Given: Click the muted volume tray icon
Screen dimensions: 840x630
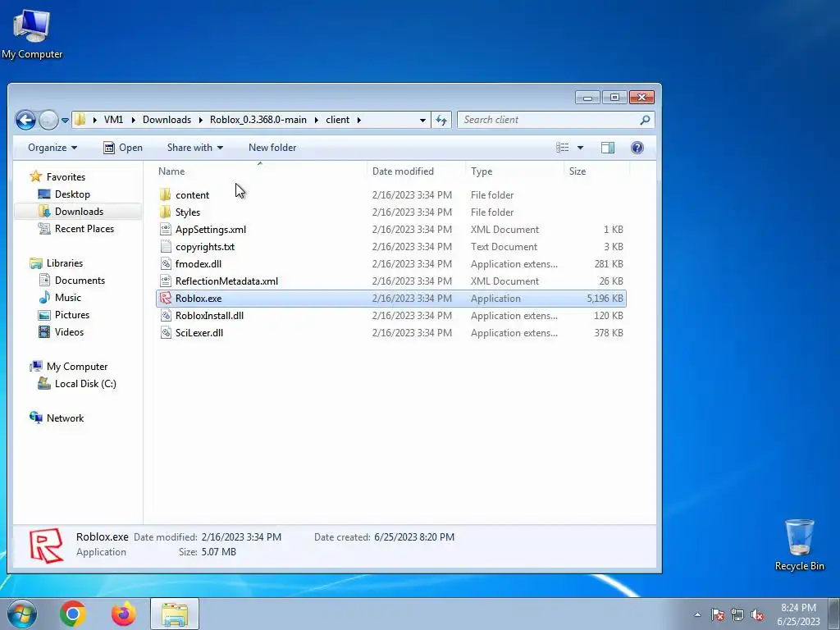Looking at the screenshot, I should [757, 614].
